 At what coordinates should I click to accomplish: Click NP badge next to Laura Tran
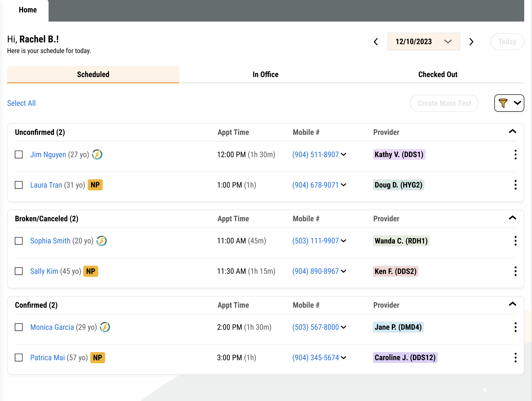coord(95,185)
